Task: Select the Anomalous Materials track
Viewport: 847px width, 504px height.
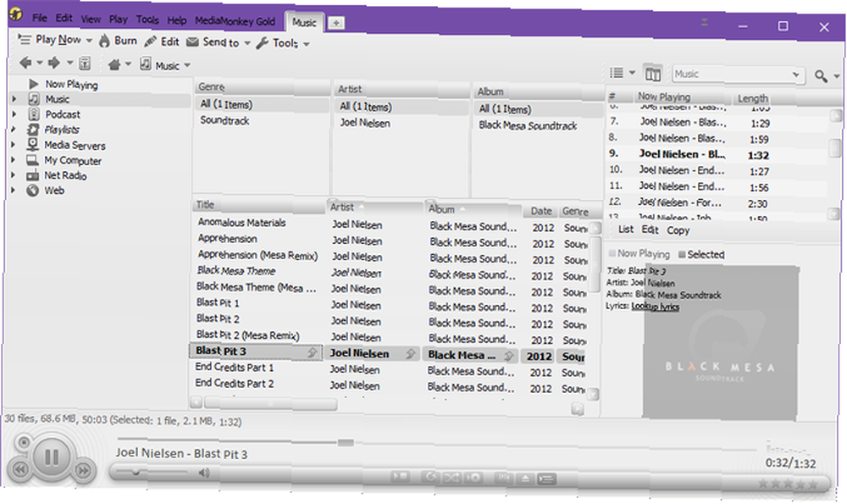Action: click(x=241, y=222)
